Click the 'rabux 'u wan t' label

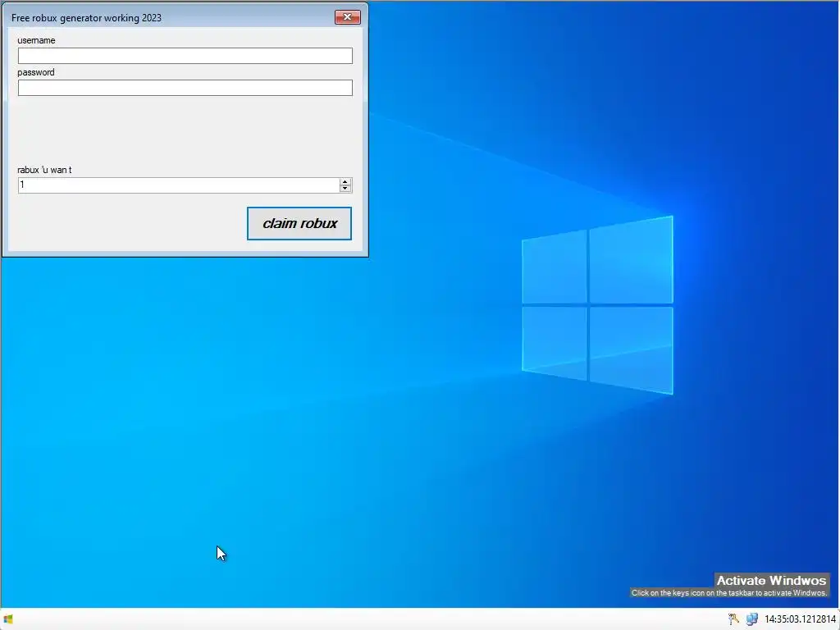tap(44, 170)
